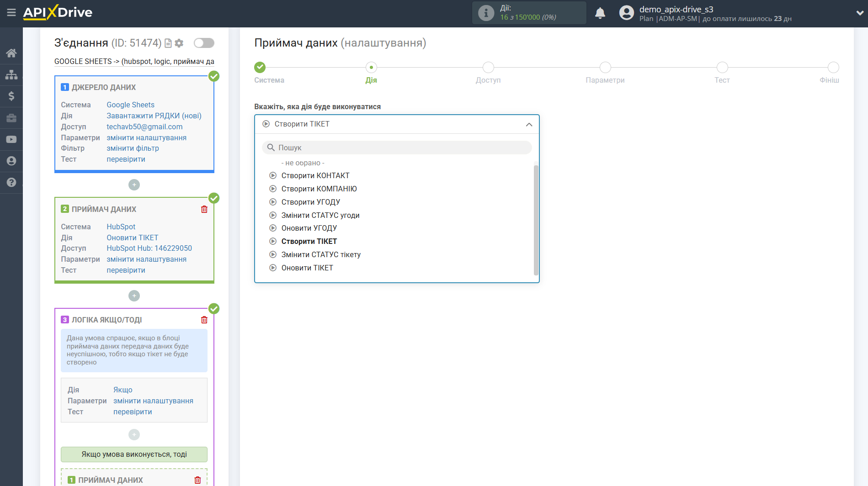Open billing dollar sidebar icon
The width and height of the screenshot is (868, 486).
tap(11, 96)
